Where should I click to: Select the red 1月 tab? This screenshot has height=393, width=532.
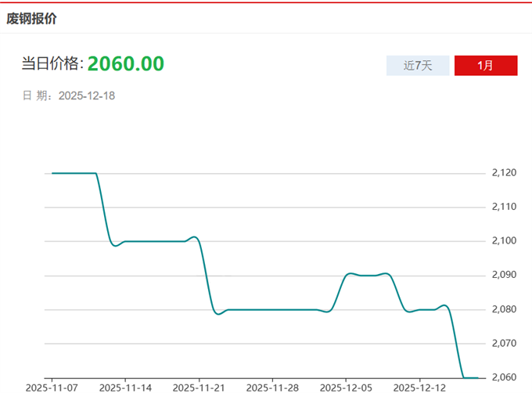click(x=485, y=66)
